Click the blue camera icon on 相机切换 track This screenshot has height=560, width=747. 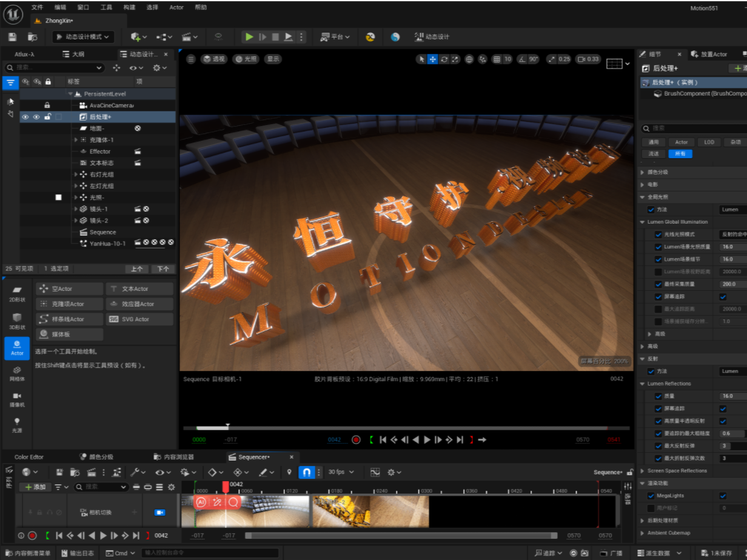[x=160, y=512]
